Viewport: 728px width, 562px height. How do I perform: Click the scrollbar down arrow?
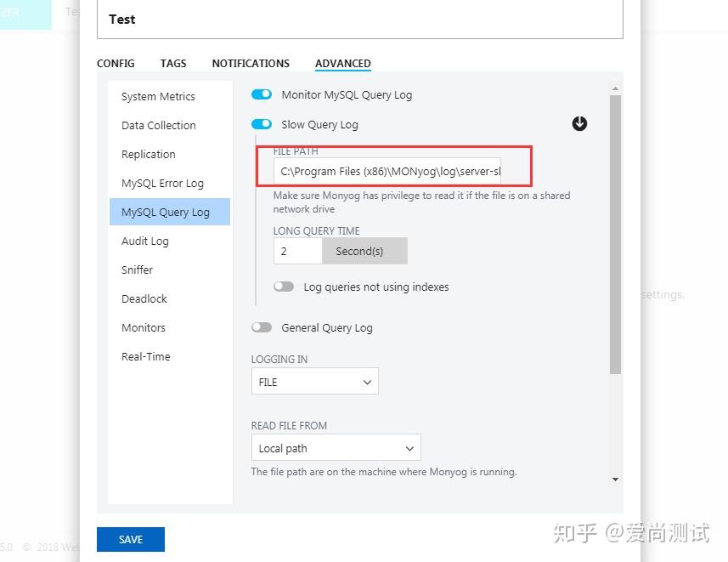(x=615, y=480)
